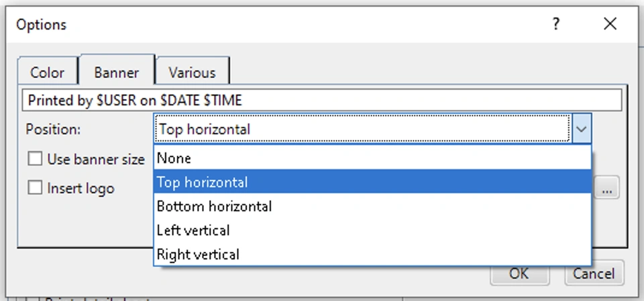Enable the Use banner size checkbox
Image resolution: width=644 pixels, height=301 pixels.
tap(35, 159)
